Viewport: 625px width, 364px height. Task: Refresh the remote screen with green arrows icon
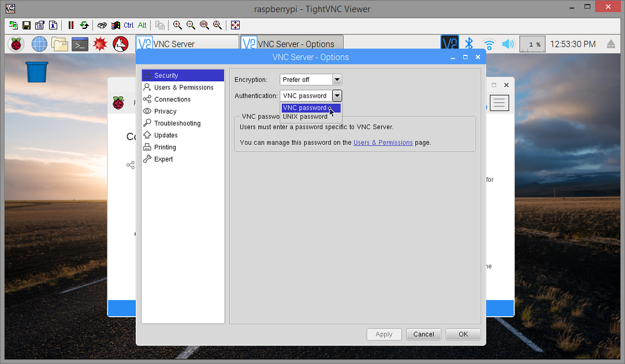point(84,25)
